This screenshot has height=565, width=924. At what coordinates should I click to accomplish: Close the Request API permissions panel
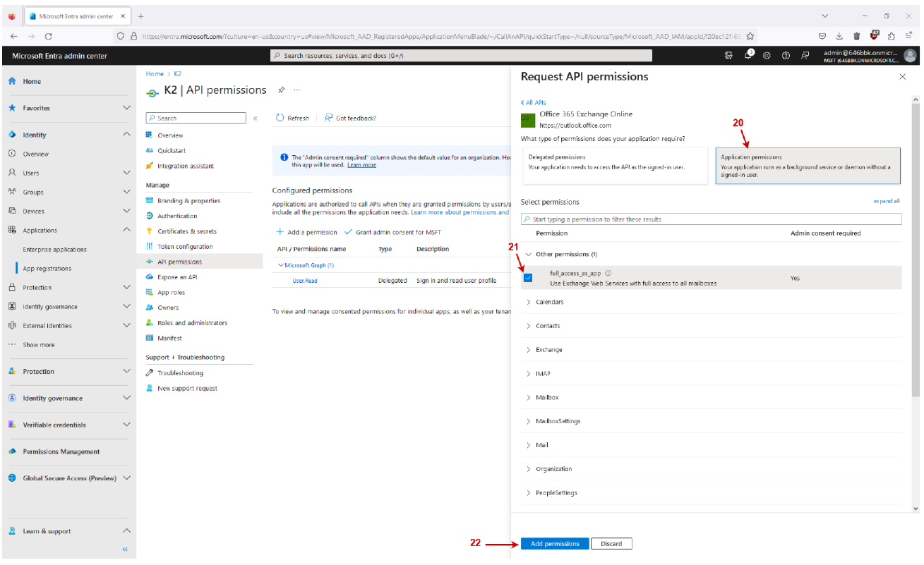pos(902,77)
